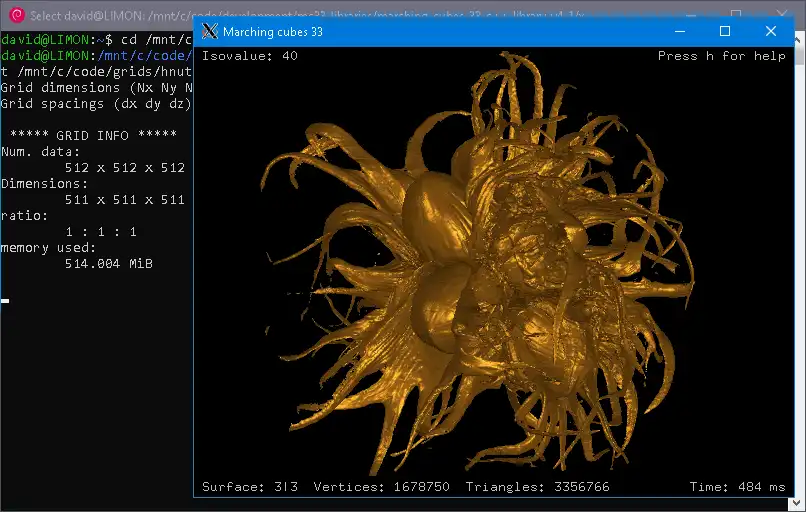Click the terminal cursor block
Screen dimensions: 806x512
(x=5, y=300)
